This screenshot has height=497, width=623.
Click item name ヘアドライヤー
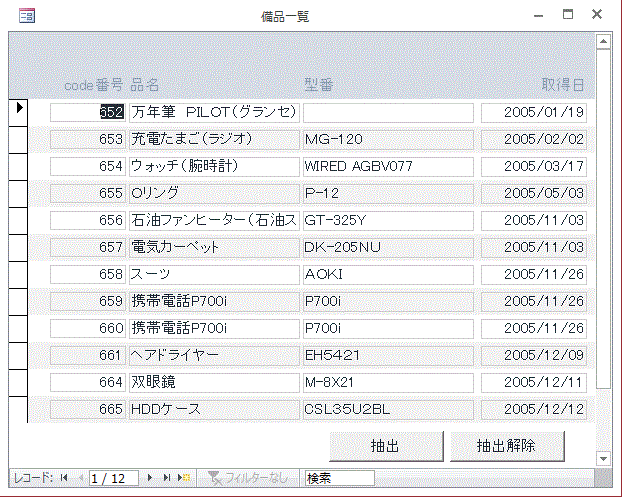[x=214, y=356]
